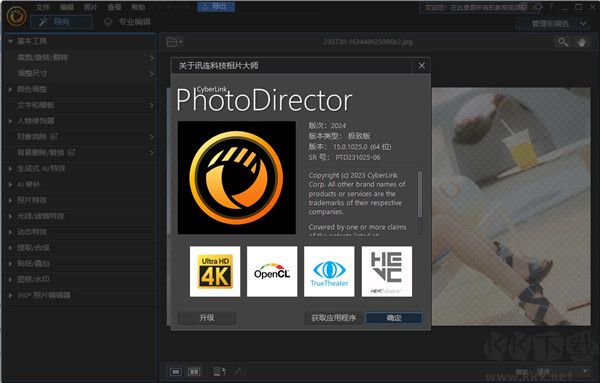
Task: Click the HEVC Advance logo tile
Action: pos(386,271)
